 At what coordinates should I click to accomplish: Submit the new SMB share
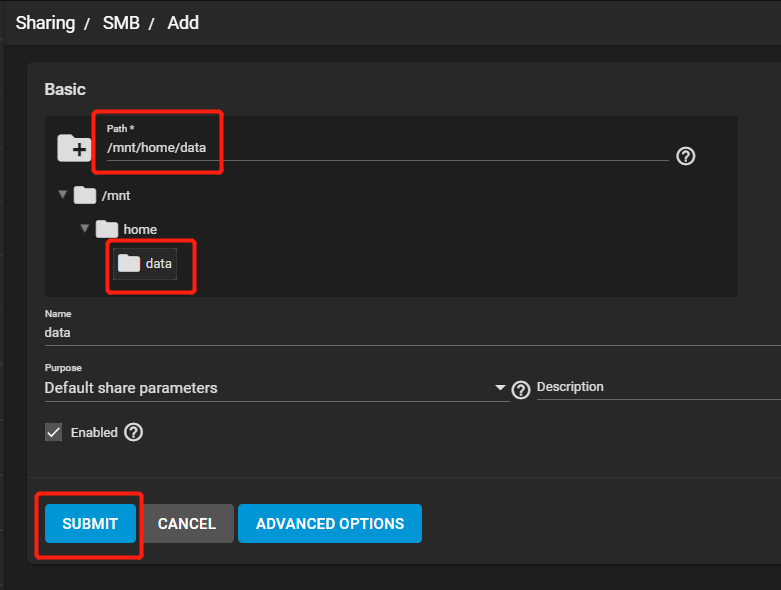[x=90, y=523]
